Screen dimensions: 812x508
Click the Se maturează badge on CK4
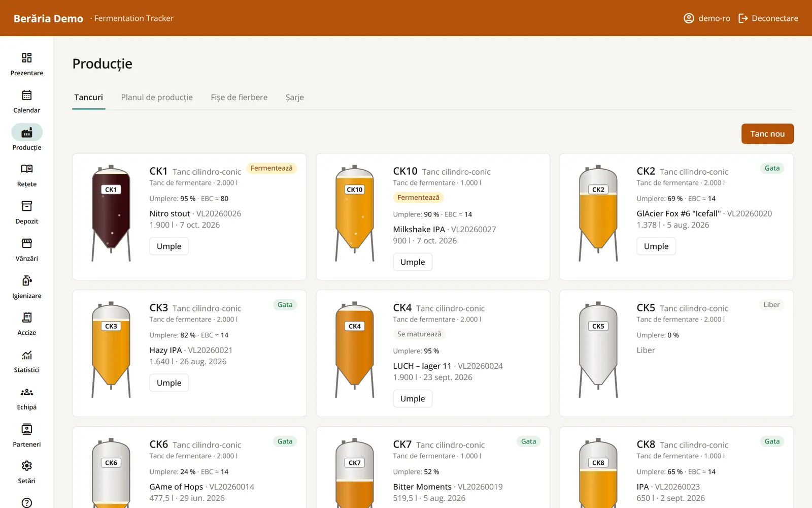(x=419, y=334)
